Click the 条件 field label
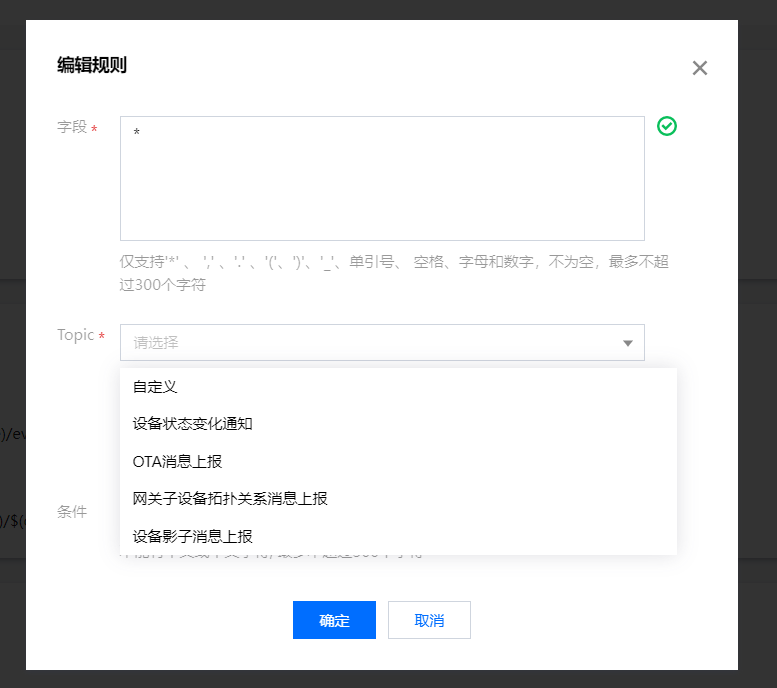 tap(72, 512)
